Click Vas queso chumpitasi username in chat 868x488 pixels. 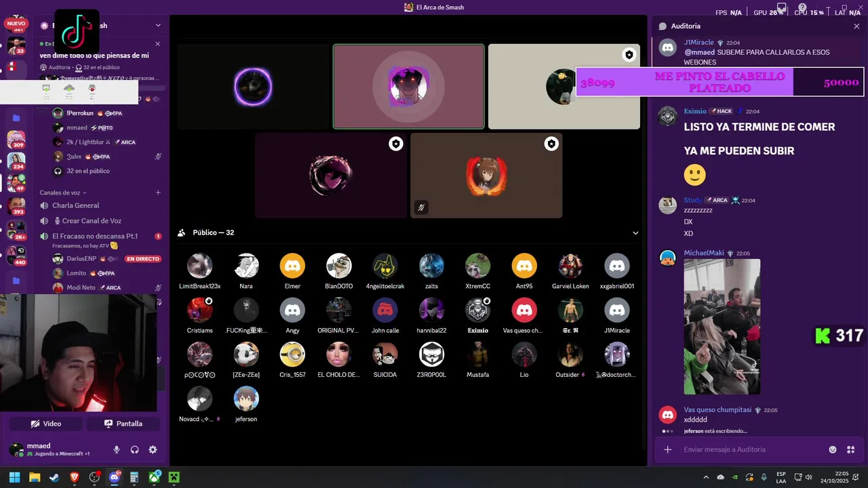click(717, 410)
